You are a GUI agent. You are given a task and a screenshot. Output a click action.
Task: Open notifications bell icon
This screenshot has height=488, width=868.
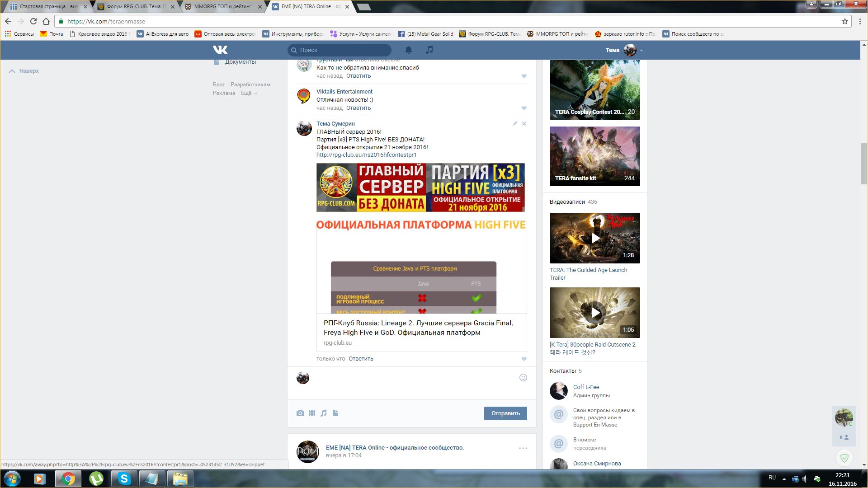point(409,50)
